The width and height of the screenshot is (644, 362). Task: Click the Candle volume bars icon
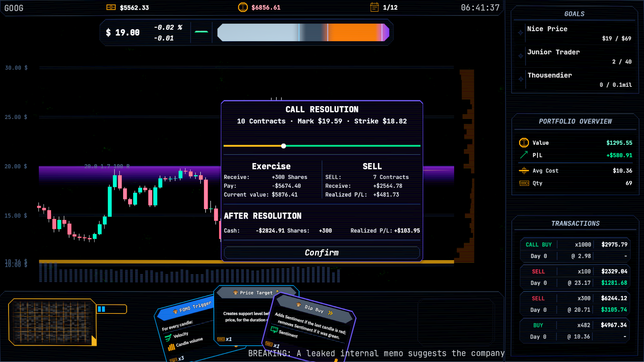(x=171, y=347)
